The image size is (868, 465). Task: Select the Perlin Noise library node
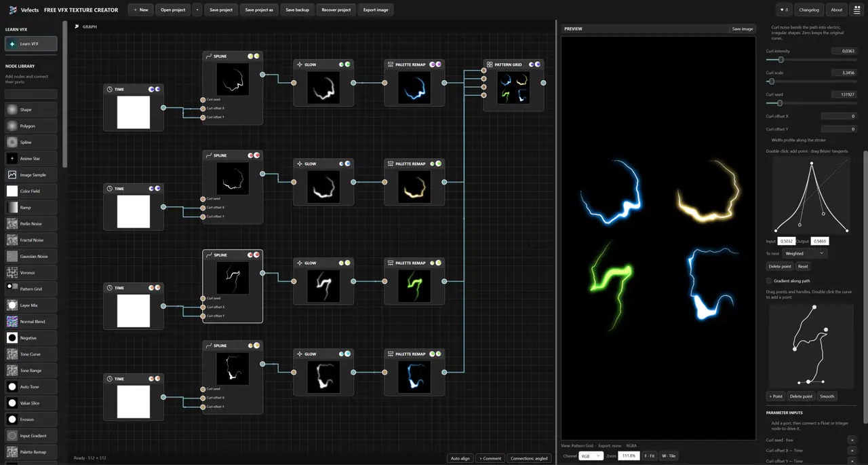[x=31, y=224]
